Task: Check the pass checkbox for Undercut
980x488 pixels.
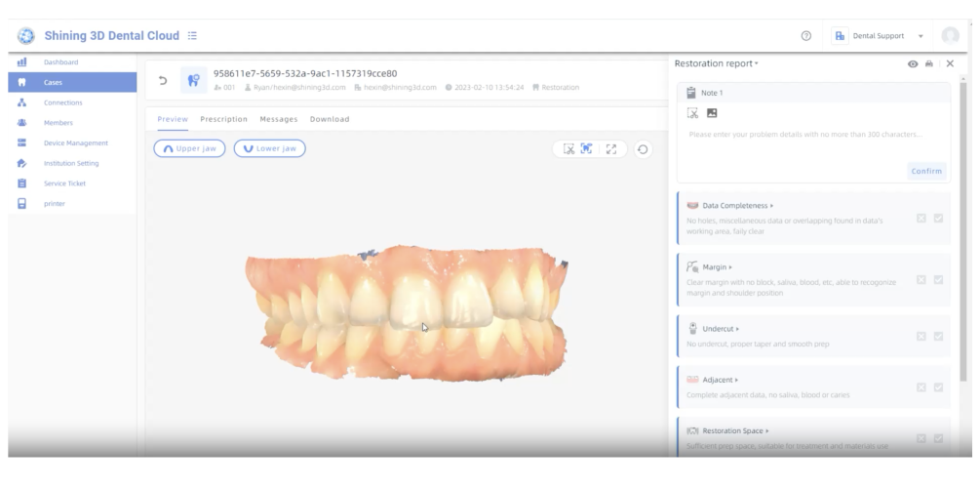Action: 938,337
